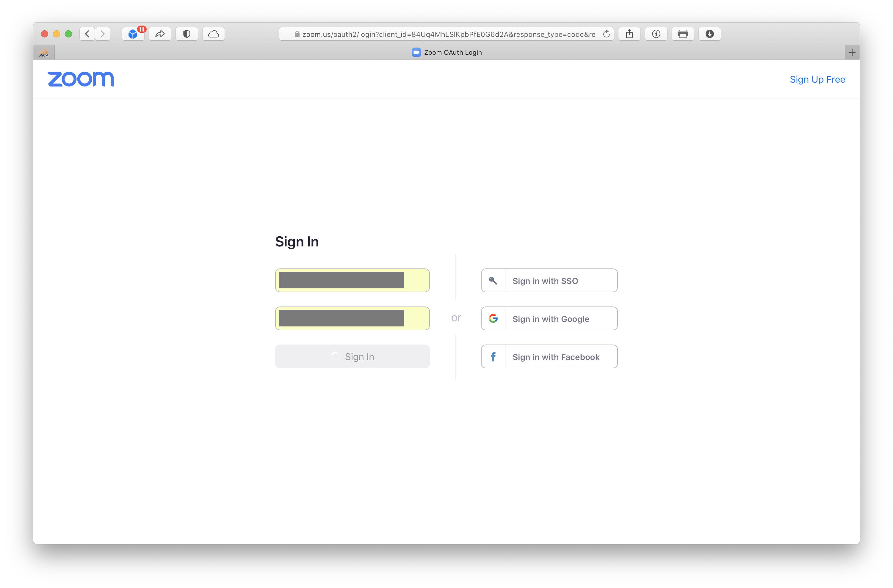Open a new tab with plus button
The width and height of the screenshot is (893, 588).
(x=852, y=53)
